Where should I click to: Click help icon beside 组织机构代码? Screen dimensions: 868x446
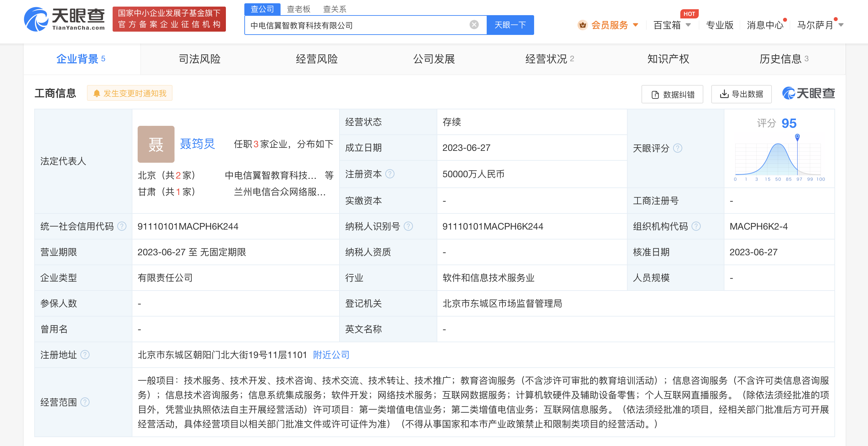click(x=696, y=226)
